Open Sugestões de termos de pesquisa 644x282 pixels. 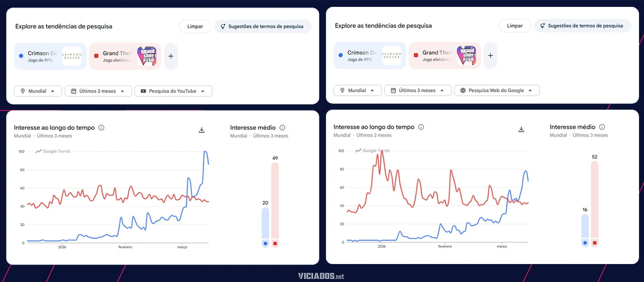coord(263,26)
